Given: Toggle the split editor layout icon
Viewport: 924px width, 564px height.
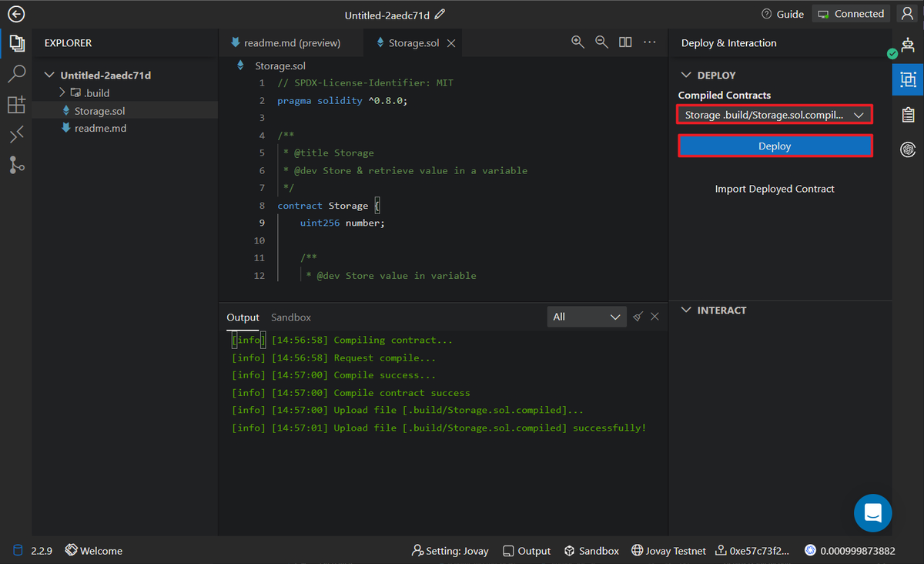Looking at the screenshot, I should (625, 42).
